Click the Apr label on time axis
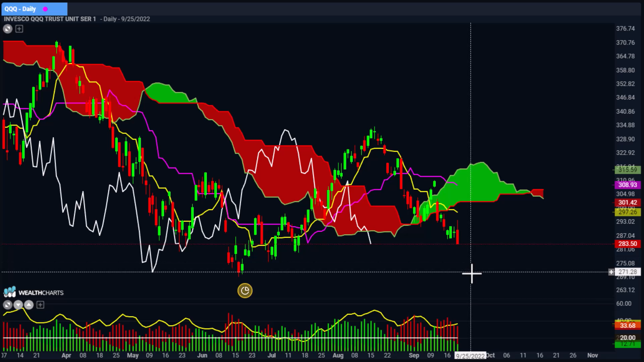This screenshot has width=644, height=362. (x=66, y=356)
